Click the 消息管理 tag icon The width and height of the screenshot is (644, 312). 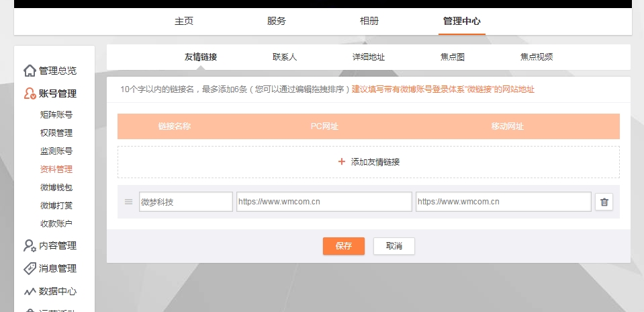(30, 268)
